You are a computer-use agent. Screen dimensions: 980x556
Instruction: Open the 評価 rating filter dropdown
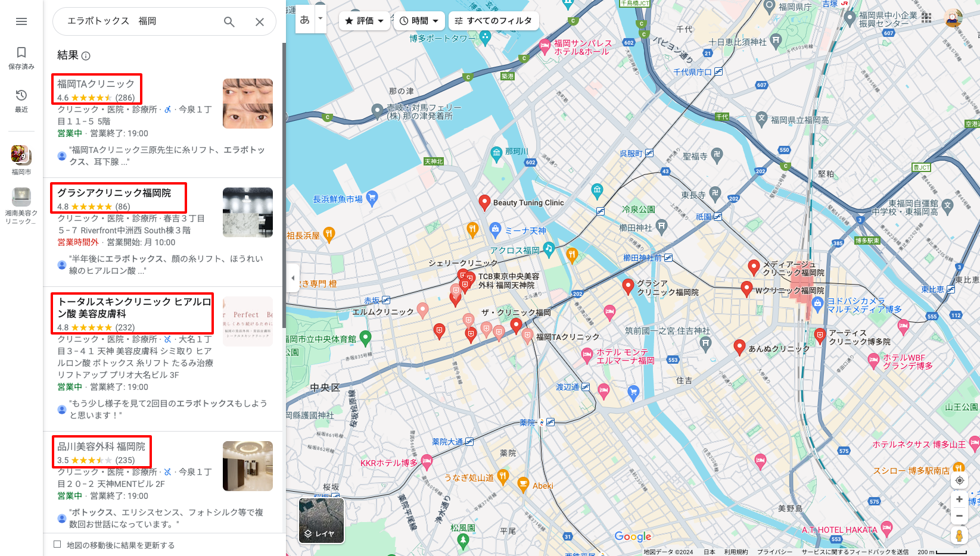pos(364,21)
